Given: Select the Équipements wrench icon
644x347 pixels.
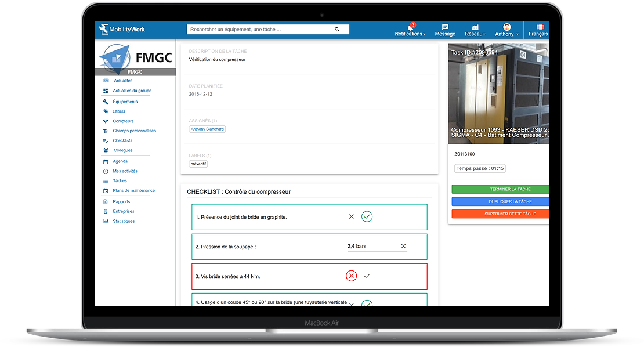Looking at the screenshot, I should pos(106,100).
